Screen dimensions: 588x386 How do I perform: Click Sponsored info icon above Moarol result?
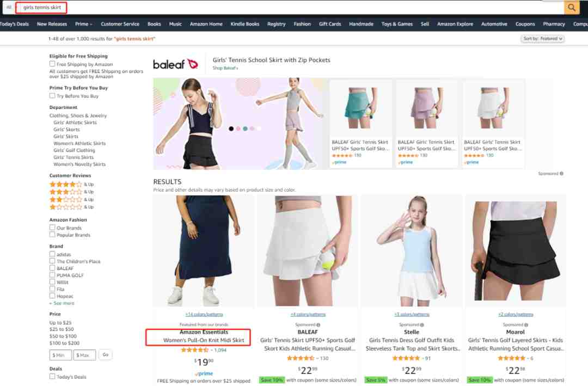pos(526,325)
